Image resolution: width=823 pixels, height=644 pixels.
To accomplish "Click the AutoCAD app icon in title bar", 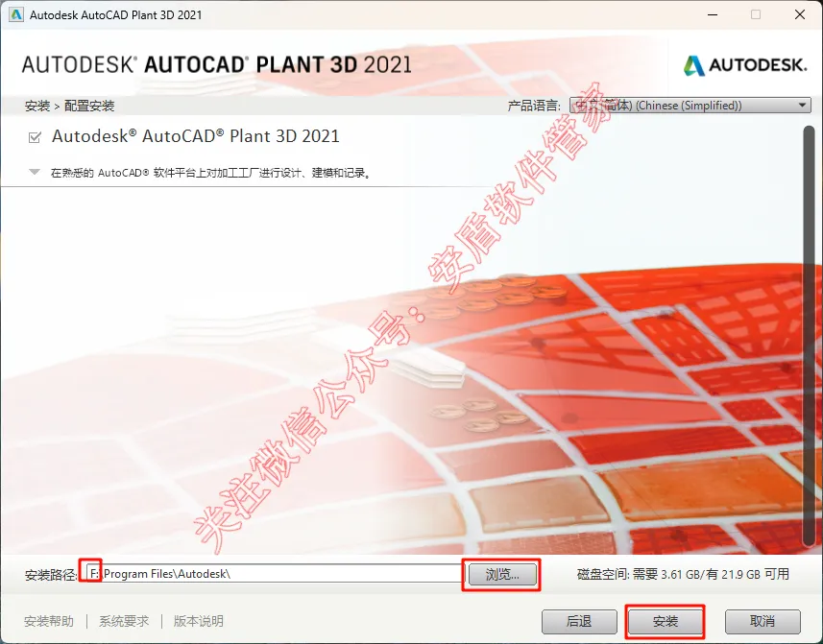I will [x=16, y=14].
